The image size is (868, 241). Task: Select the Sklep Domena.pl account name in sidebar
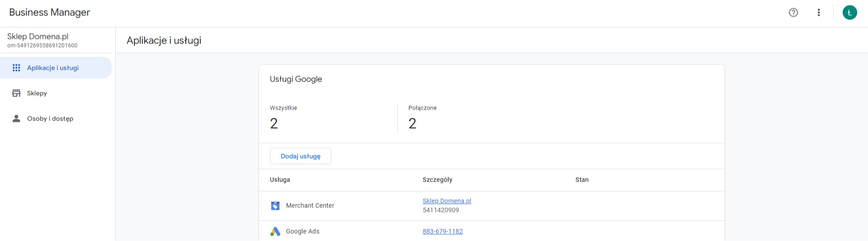[38, 37]
